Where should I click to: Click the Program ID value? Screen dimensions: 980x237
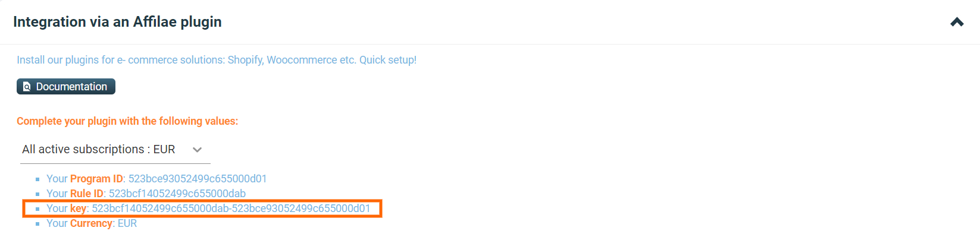198,179
